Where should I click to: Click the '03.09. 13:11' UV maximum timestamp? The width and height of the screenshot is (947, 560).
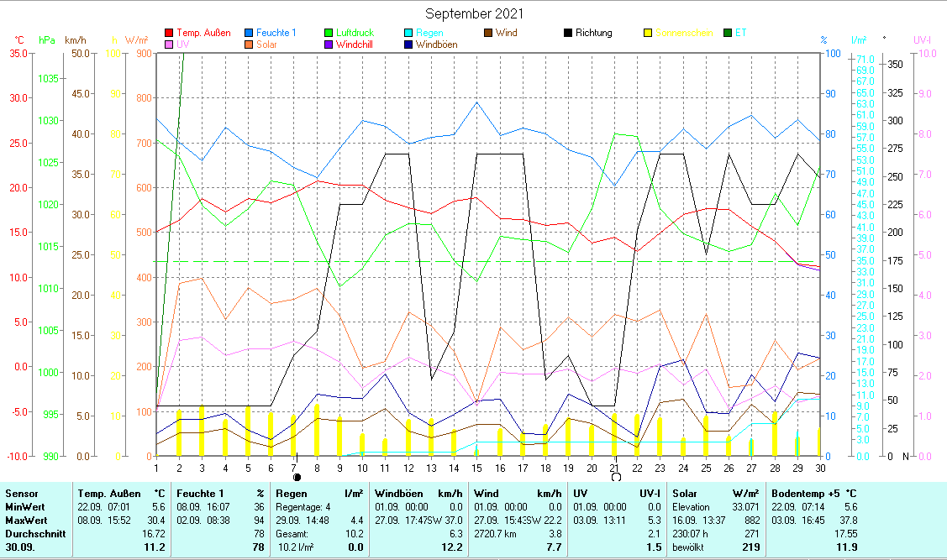tap(600, 521)
